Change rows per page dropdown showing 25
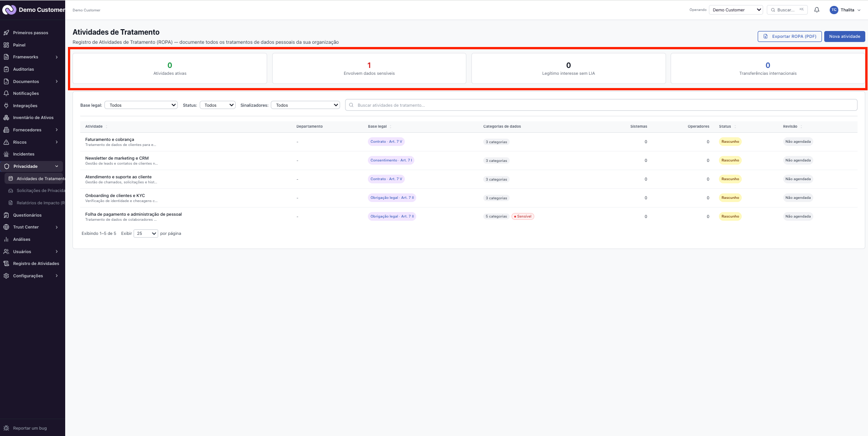 click(146, 234)
